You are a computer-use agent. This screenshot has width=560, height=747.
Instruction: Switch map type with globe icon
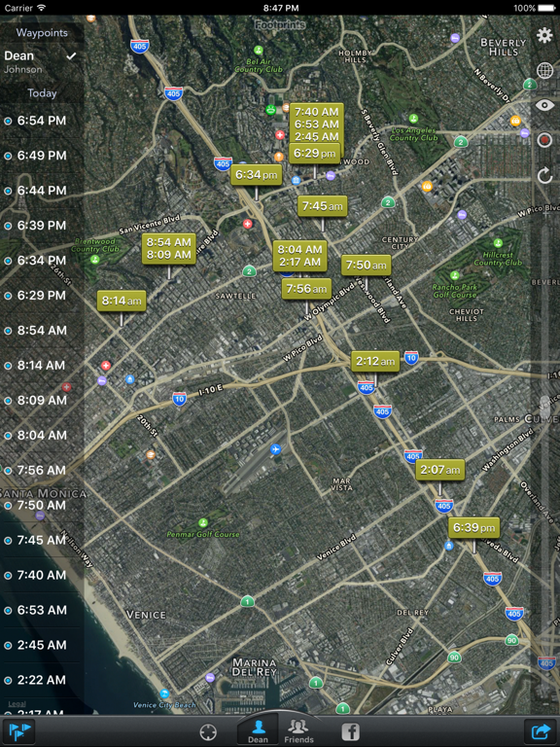[x=544, y=70]
